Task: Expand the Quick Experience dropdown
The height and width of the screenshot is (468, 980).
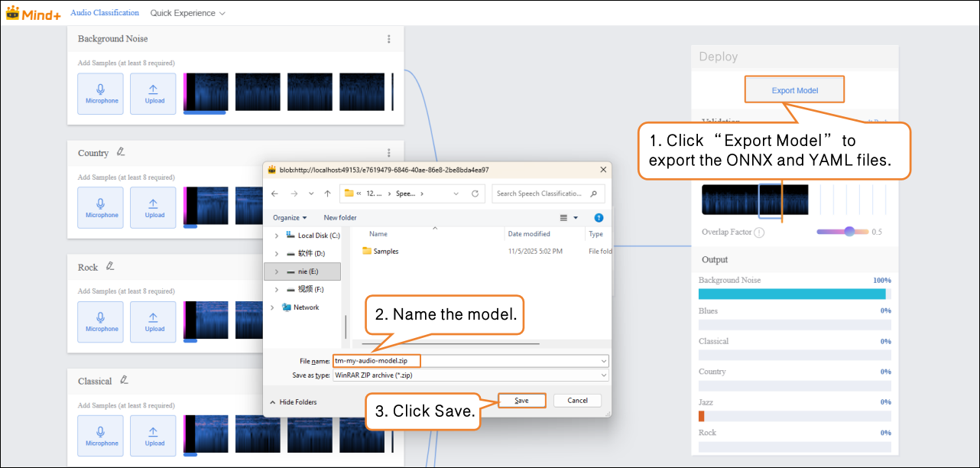Action: point(187,13)
